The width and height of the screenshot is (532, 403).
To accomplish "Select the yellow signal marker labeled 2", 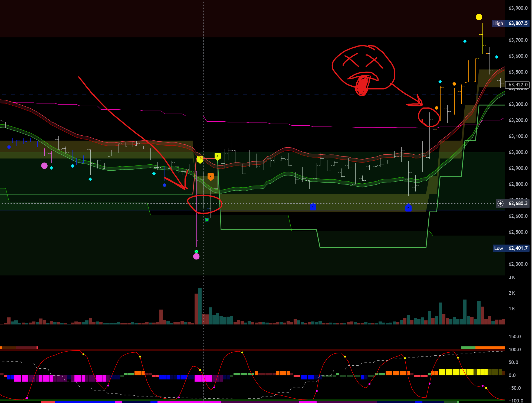I will point(217,156).
